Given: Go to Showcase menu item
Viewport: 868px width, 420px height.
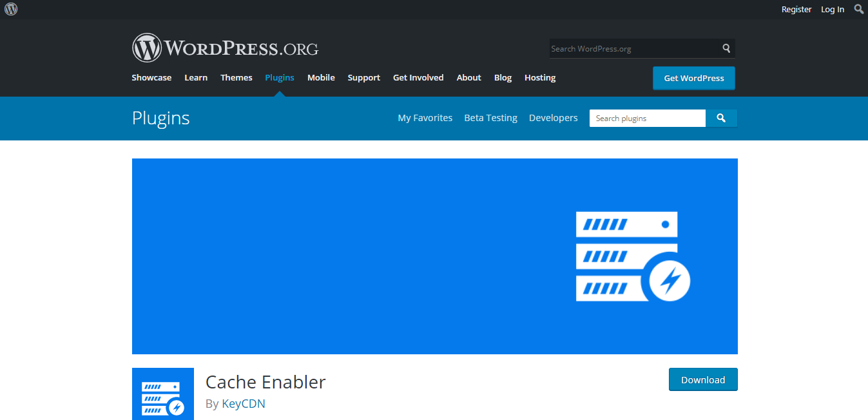Looking at the screenshot, I should [x=151, y=77].
